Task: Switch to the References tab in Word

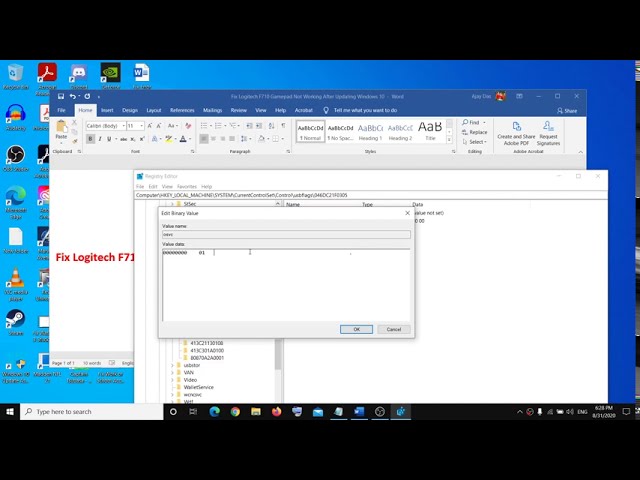Action: (x=182, y=110)
